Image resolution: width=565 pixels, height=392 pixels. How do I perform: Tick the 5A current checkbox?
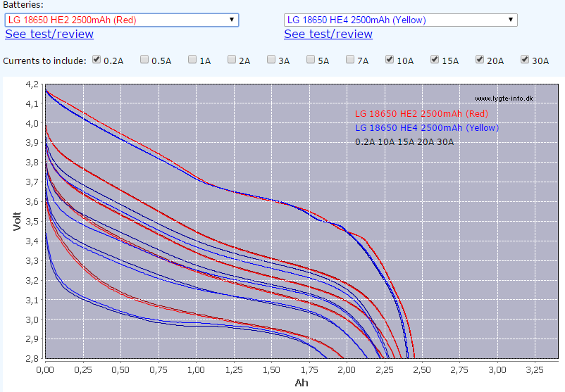(x=311, y=59)
